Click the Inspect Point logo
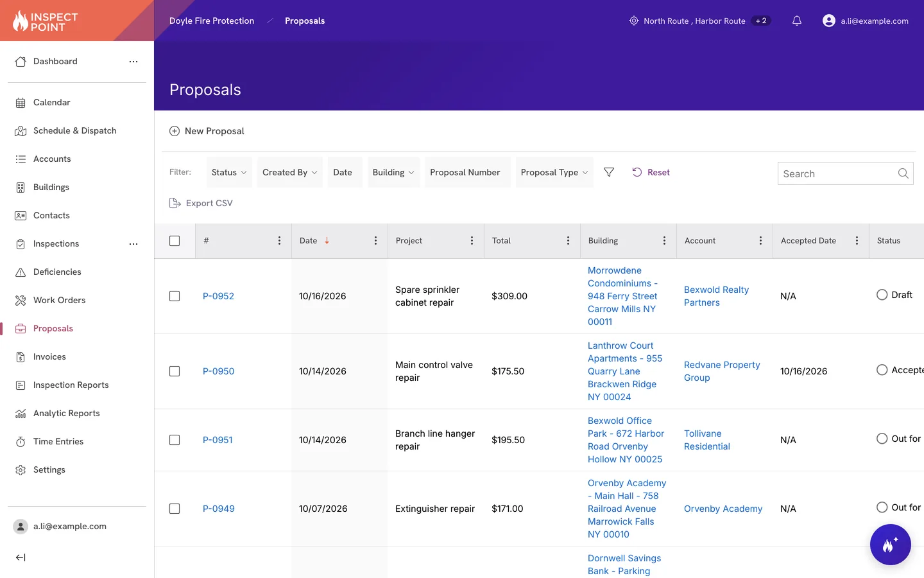Screen dimensions: 924x578 [45, 21]
